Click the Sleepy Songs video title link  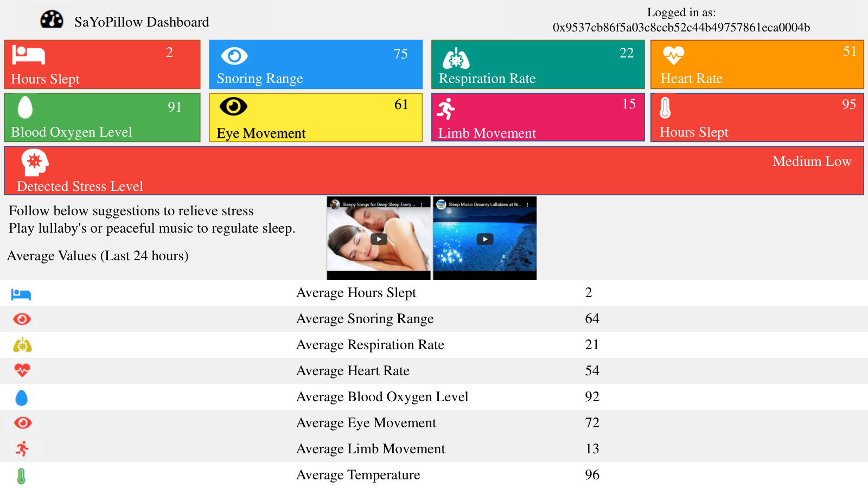tap(379, 204)
